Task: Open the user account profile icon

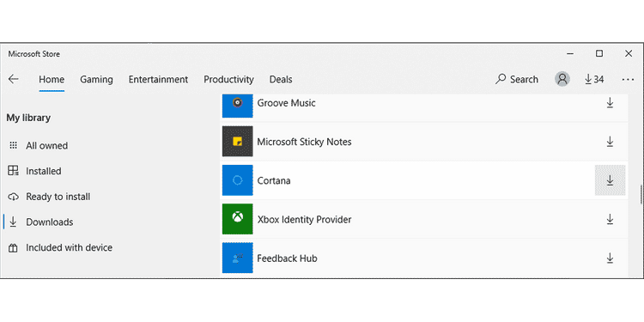Action: tap(562, 79)
